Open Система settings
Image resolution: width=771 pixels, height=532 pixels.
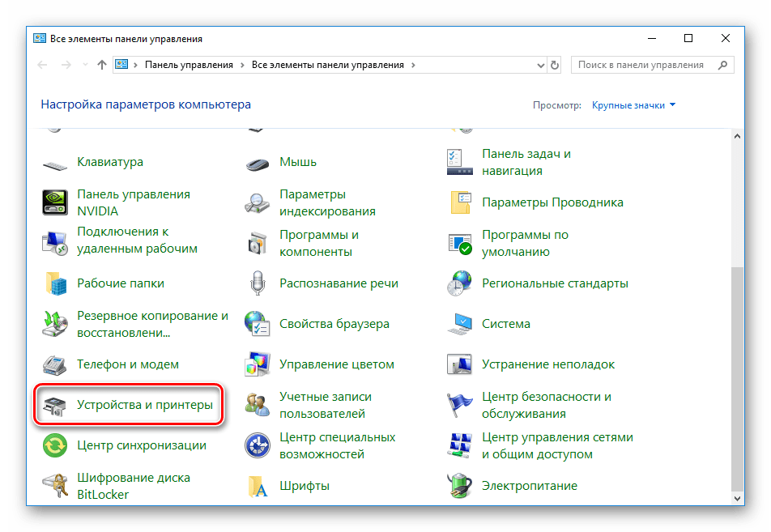(x=505, y=323)
